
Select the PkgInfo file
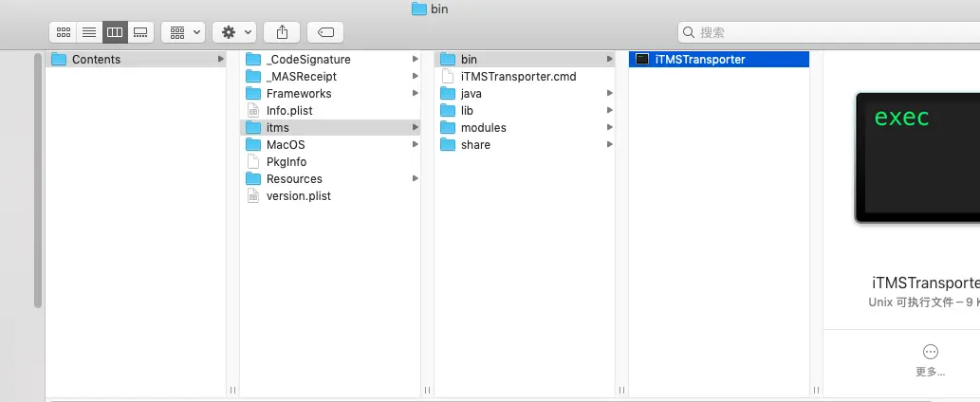coord(330,162)
